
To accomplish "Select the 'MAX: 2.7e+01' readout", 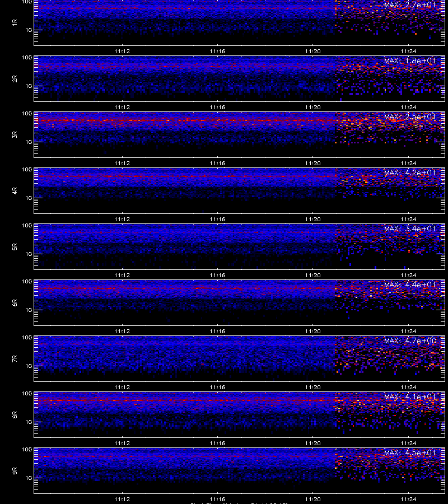I will coord(410,5).
